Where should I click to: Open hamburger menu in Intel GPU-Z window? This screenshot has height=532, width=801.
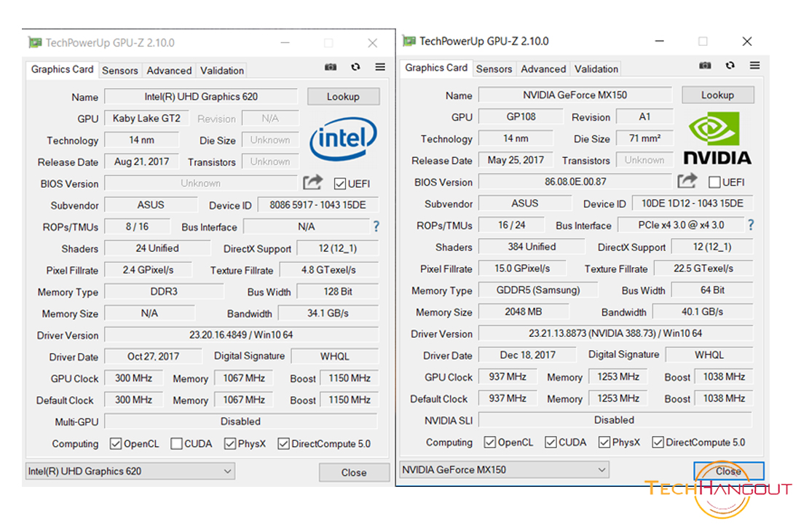(x=380, y=67)
